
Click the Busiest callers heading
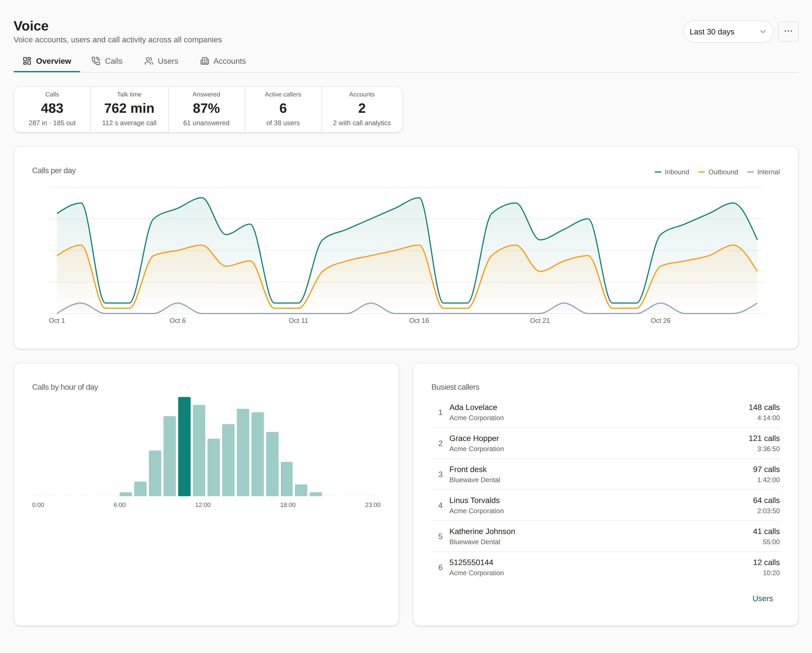tap(455, 387)
